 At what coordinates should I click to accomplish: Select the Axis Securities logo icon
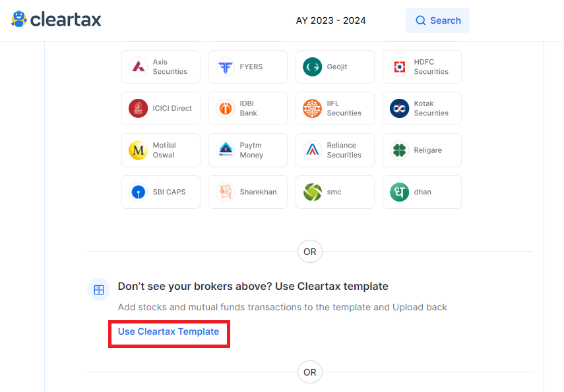[x=139, y=67]
